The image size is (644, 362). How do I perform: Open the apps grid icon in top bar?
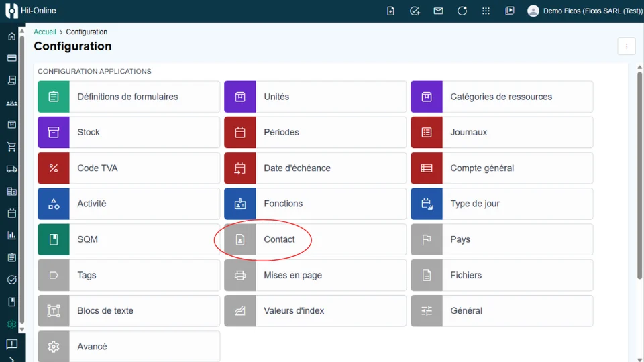(486, 11)
